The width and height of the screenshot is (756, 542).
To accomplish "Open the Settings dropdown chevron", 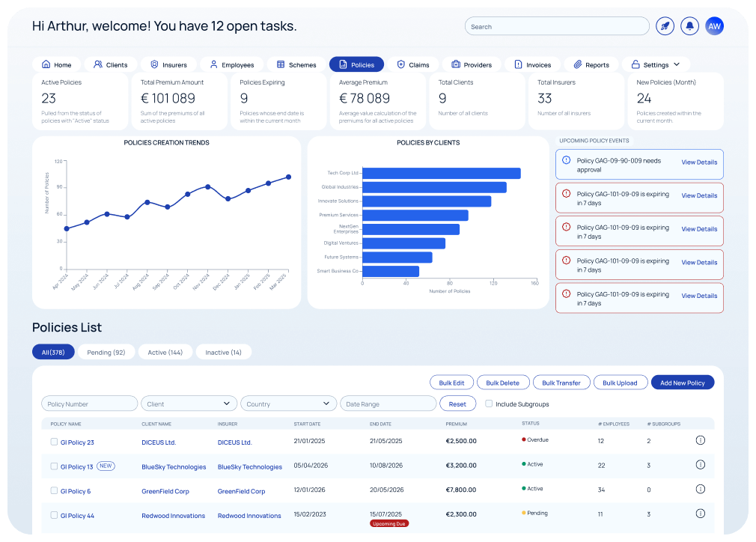I will (x=677, y=64).
